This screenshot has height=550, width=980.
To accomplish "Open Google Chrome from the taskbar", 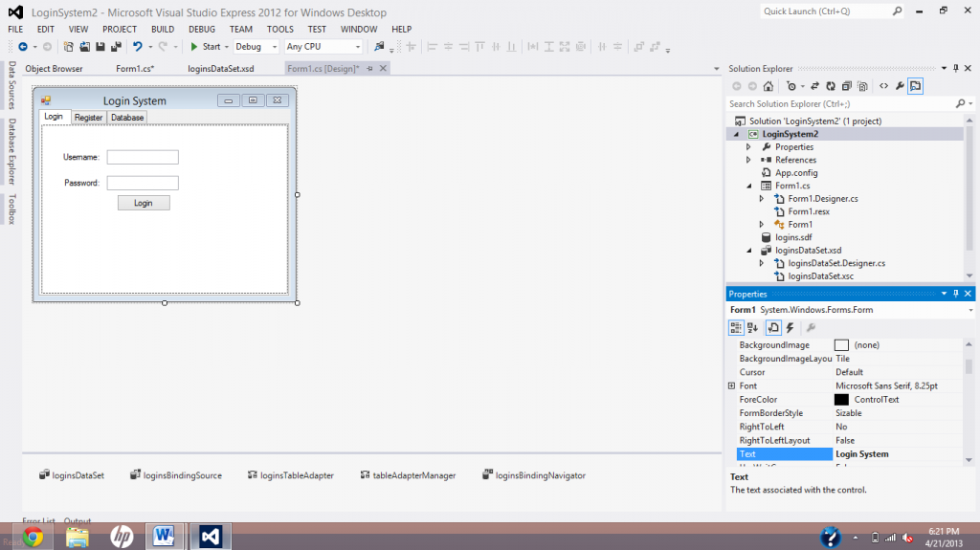I will click(33, 537).
